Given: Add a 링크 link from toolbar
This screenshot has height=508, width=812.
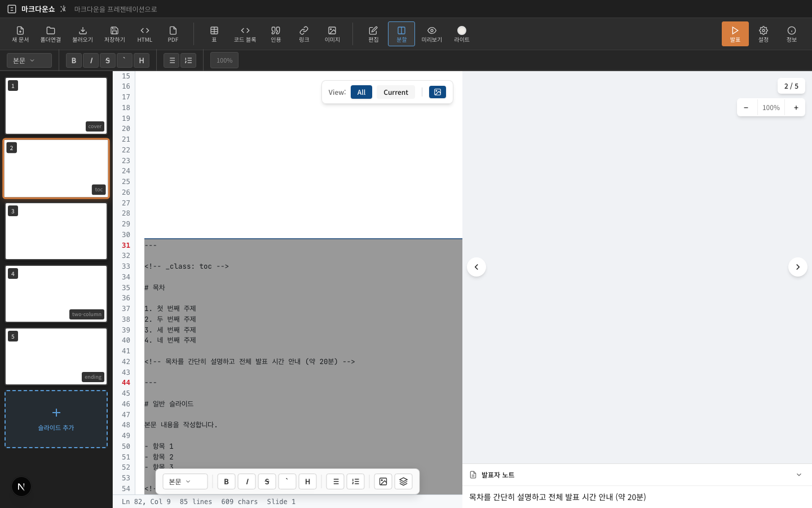Looking at the screenshot, I should (x=304, y=34).
